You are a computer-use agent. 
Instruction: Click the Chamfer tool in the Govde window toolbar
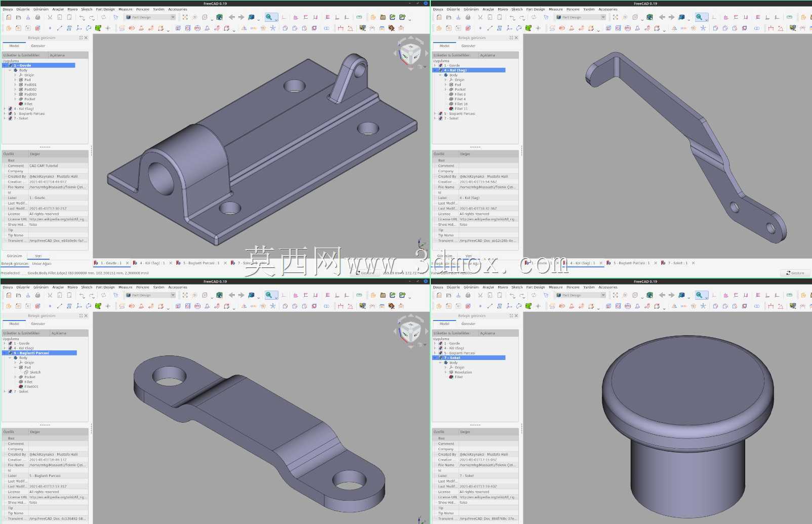pyautogui.click(x=295, y=28)
